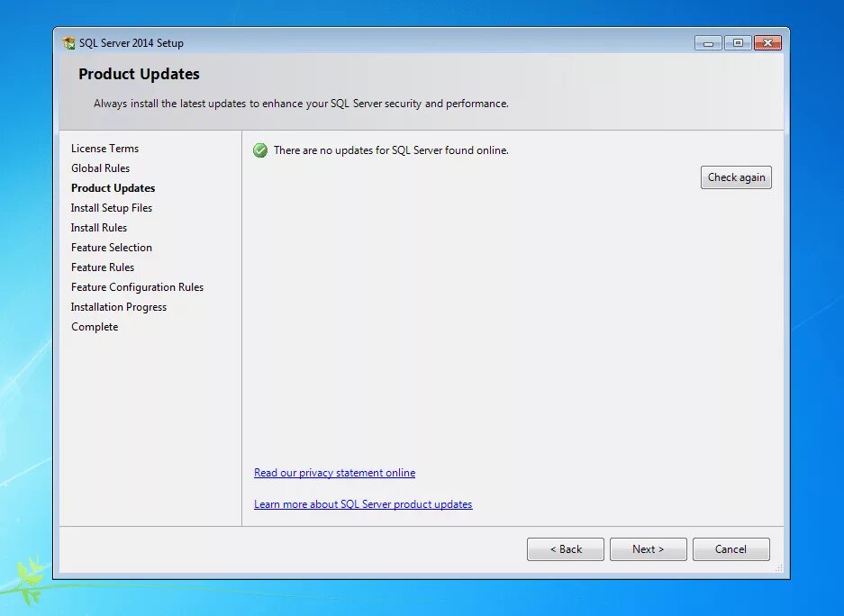
Task: Select the Feature Configuration Rules step
Action: (137, 287)
